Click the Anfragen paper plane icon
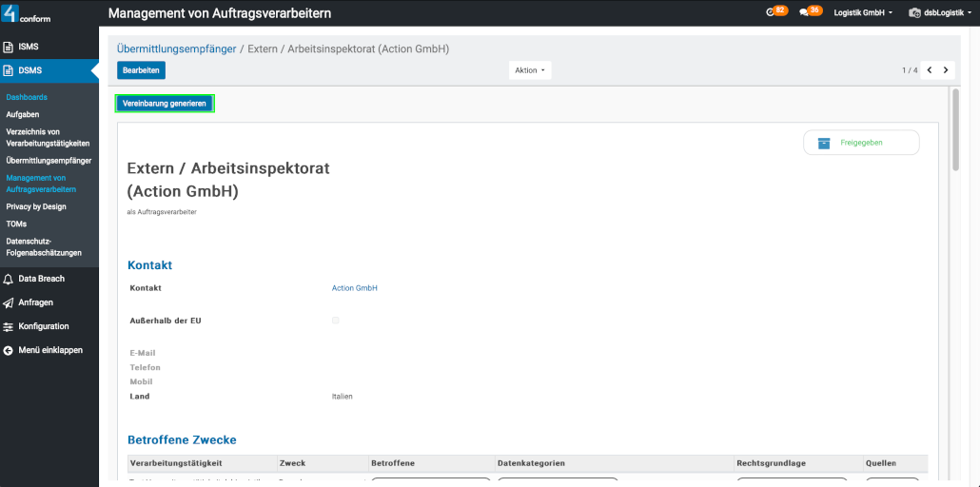The image size is (980, 487). pos(9,302)
